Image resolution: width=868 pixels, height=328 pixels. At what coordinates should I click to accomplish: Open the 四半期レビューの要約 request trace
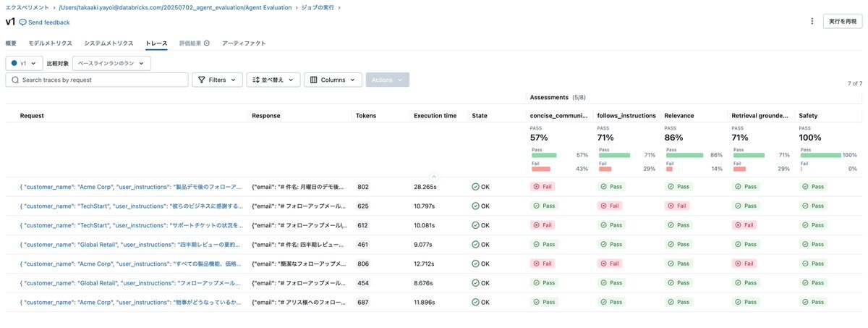(130, 244)
